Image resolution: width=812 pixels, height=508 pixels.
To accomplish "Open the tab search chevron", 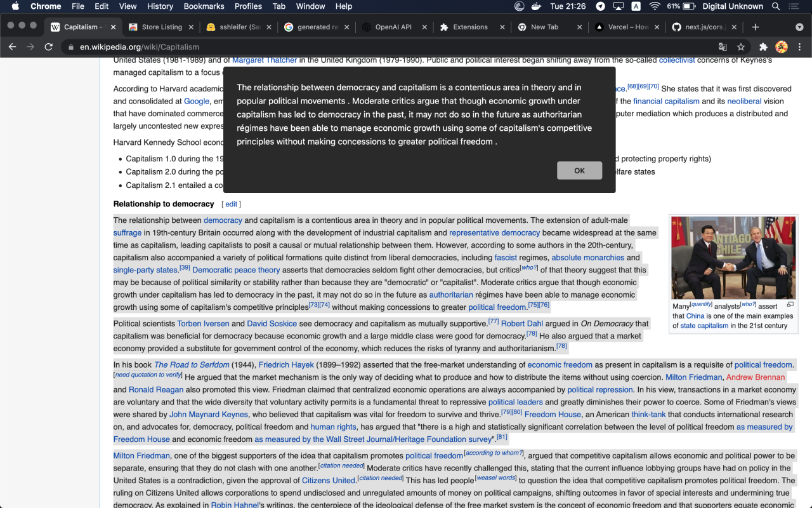I will (799, 27).
